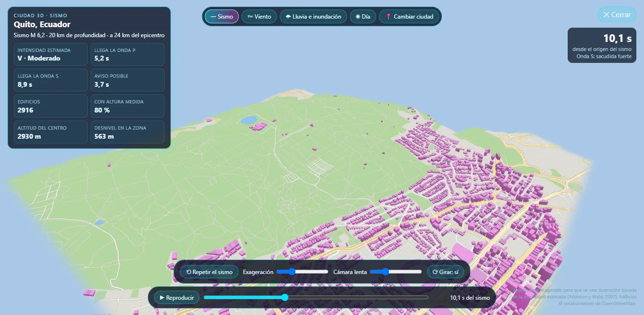
Task: Open Lluvia e inundación mode
Action: [313, 16]
